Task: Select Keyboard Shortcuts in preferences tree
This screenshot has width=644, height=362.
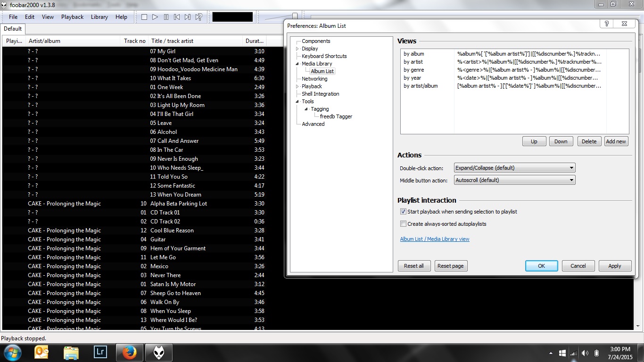Action: pyautogui.click(x=324, y=56)
